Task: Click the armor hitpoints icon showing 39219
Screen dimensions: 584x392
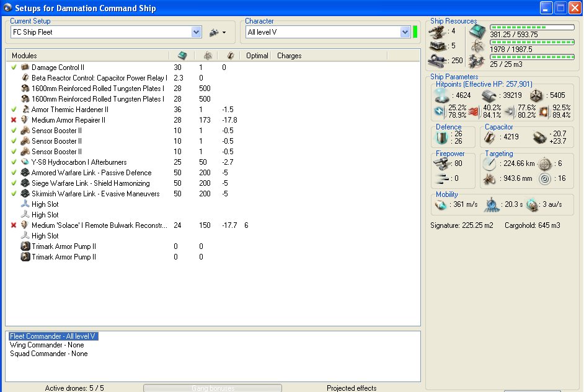Action: tap(489, 96)
